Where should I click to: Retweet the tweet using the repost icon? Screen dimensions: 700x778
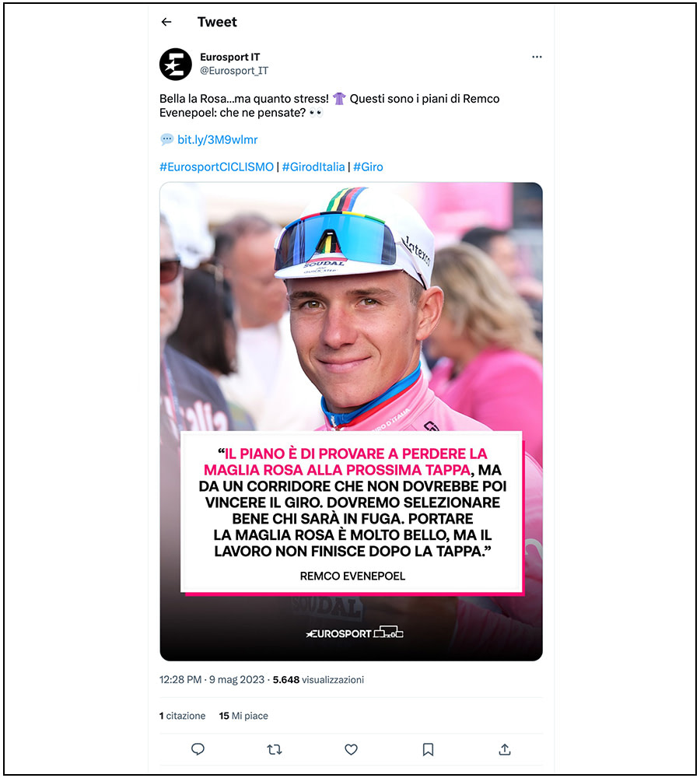(x=274, y=749)
